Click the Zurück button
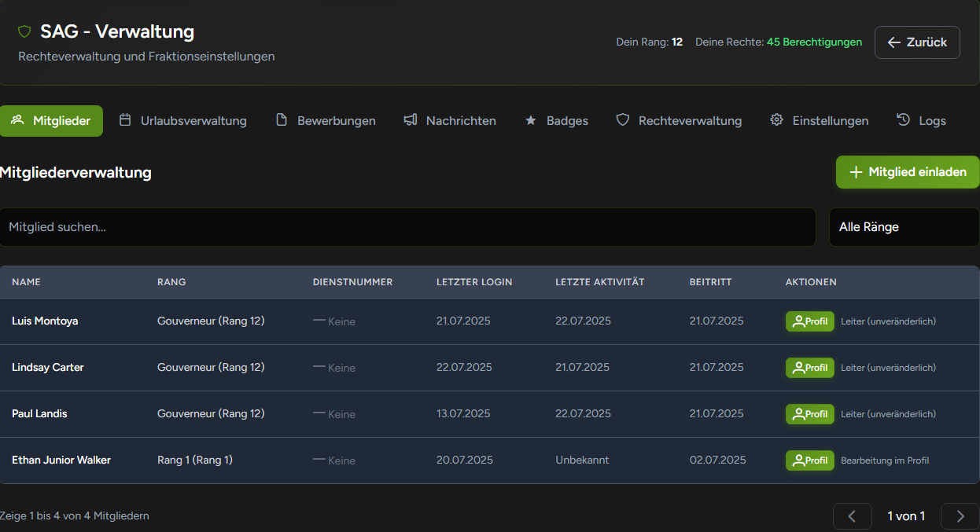This screenshot has width=980, height=532. point(917,42)
